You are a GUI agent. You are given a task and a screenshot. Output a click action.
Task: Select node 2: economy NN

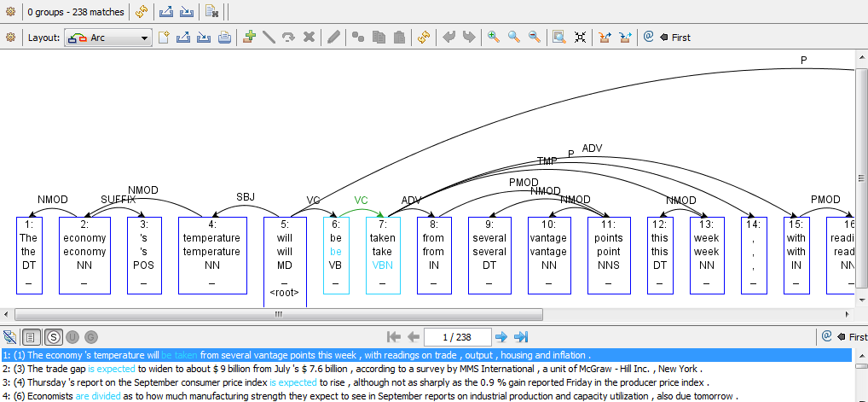[x=84, y=255]
